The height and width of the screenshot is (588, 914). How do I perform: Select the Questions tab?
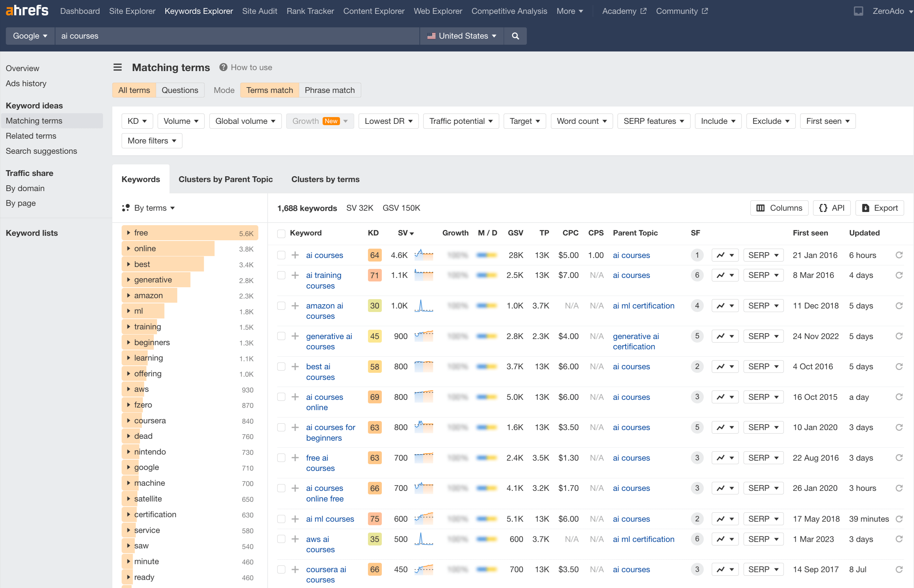(x=180, y=90)
